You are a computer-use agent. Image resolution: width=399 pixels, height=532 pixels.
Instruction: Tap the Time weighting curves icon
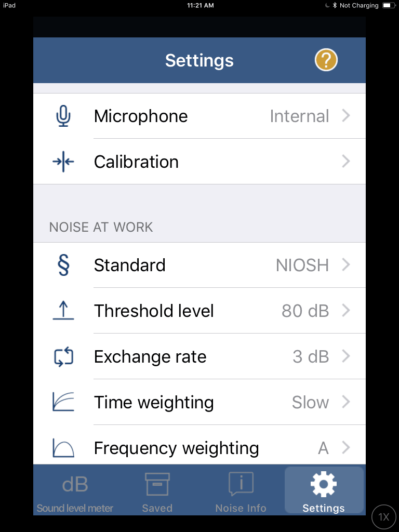click(x=62, y=402)
